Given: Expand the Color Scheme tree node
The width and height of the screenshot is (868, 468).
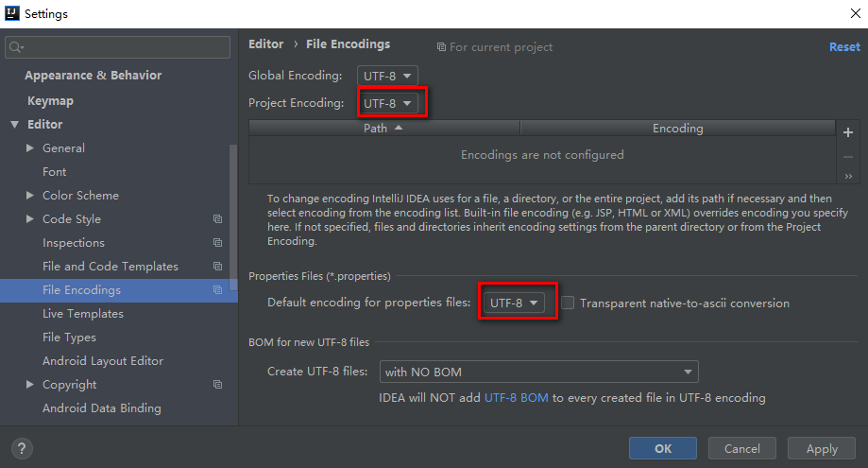Looking at the screenshot, I should coord(30,196).
